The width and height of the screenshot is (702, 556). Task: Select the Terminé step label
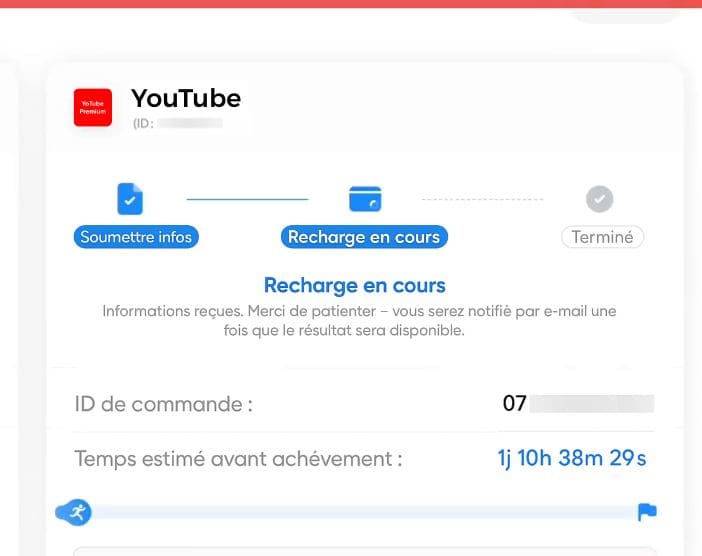603,237
